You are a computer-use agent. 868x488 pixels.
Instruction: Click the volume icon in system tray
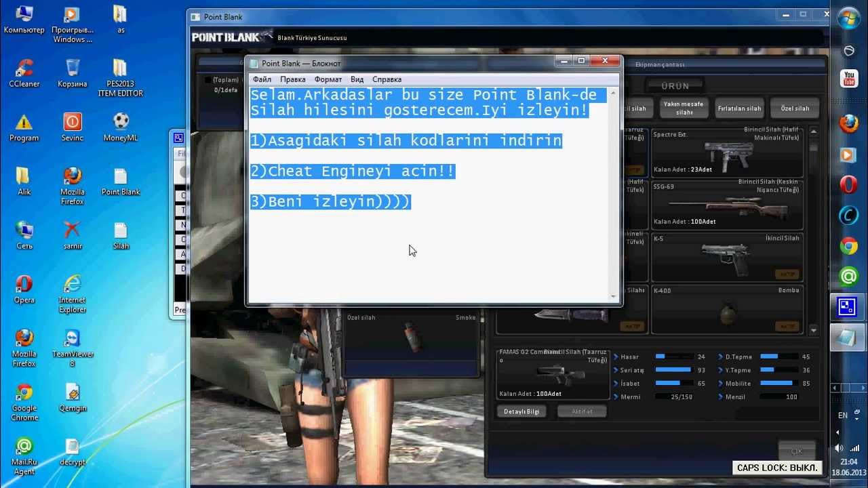point(838,448)
